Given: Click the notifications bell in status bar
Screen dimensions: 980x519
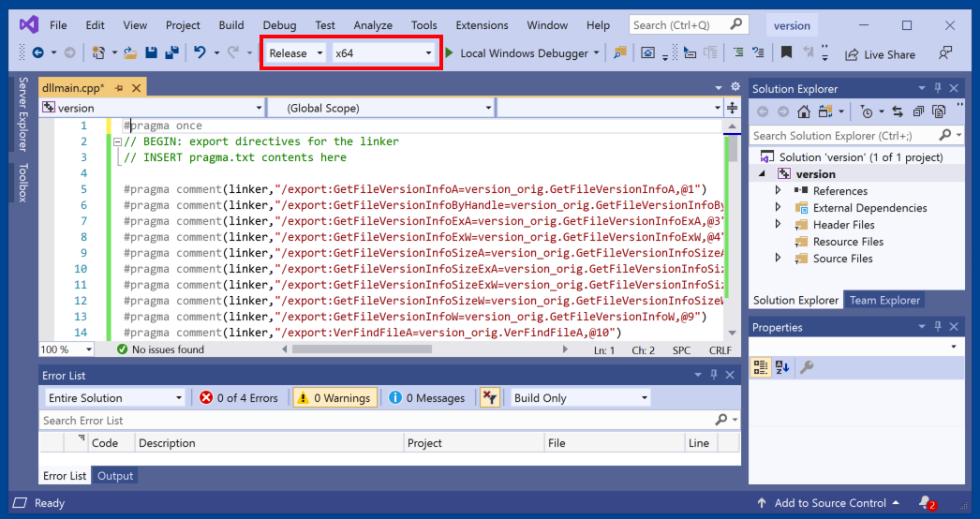Looking at the screenshot, I should (926, 503).
